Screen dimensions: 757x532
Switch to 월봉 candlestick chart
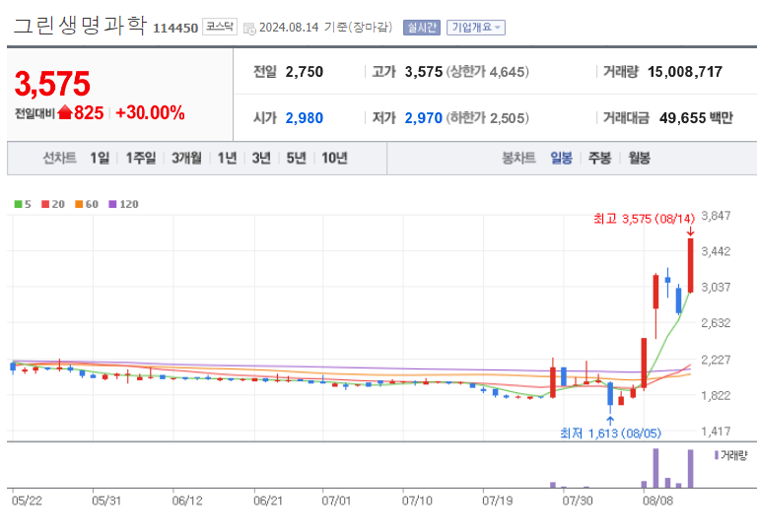(x=639, y=158)
